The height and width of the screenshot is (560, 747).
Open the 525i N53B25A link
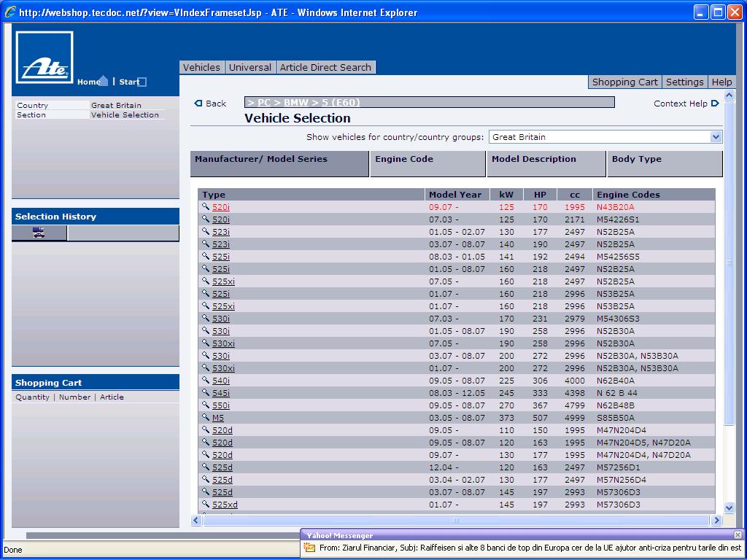click(220, 294)
